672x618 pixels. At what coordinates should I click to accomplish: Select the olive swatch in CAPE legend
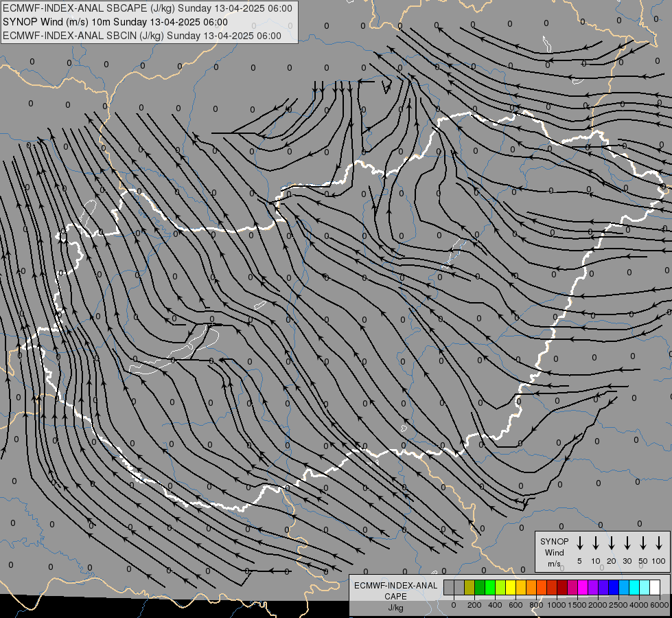click(470, 587)
